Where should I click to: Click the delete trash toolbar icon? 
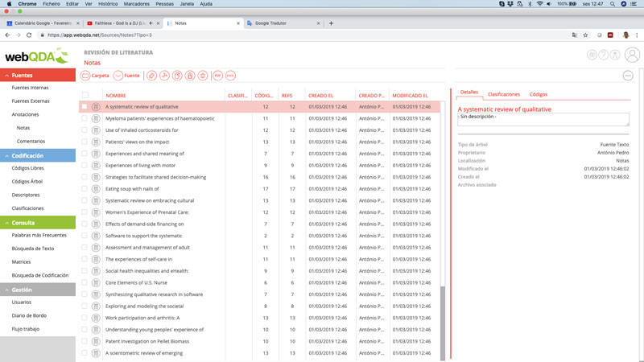pos(203,76)
